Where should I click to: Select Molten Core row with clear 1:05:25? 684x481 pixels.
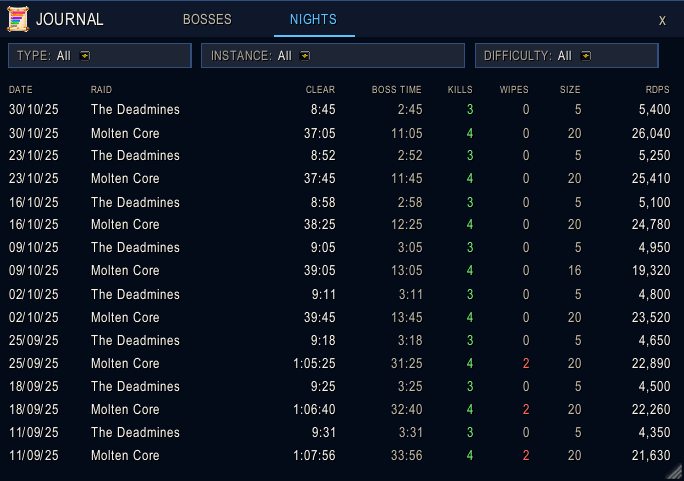[339, 363]
